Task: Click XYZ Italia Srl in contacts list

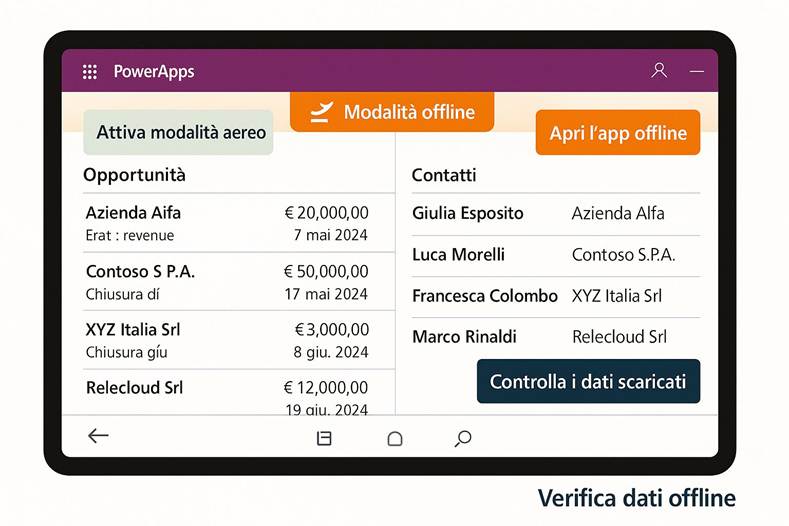Action: (x=617, y=296)
